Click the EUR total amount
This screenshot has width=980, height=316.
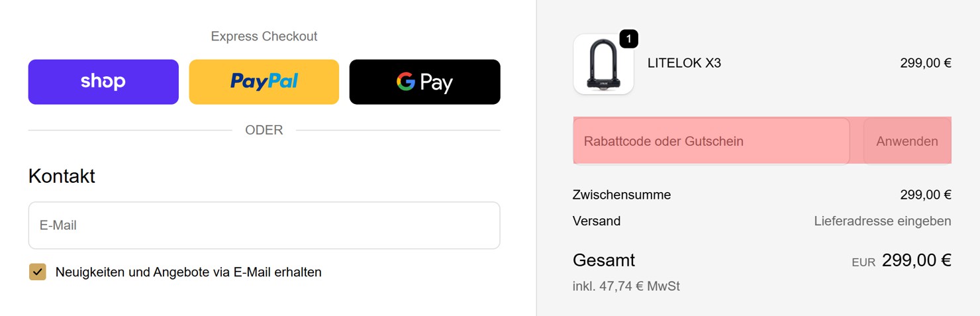click(x=916, y=260)
